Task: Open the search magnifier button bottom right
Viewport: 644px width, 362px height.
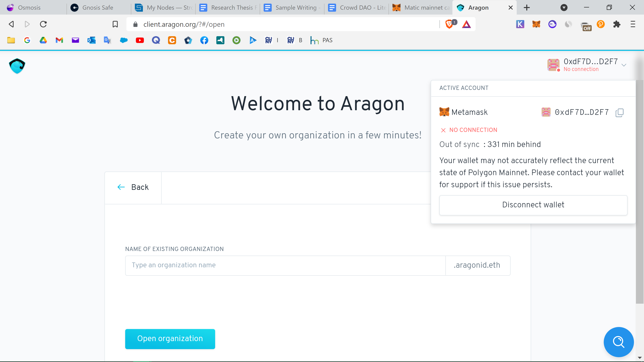Action: 618,342
